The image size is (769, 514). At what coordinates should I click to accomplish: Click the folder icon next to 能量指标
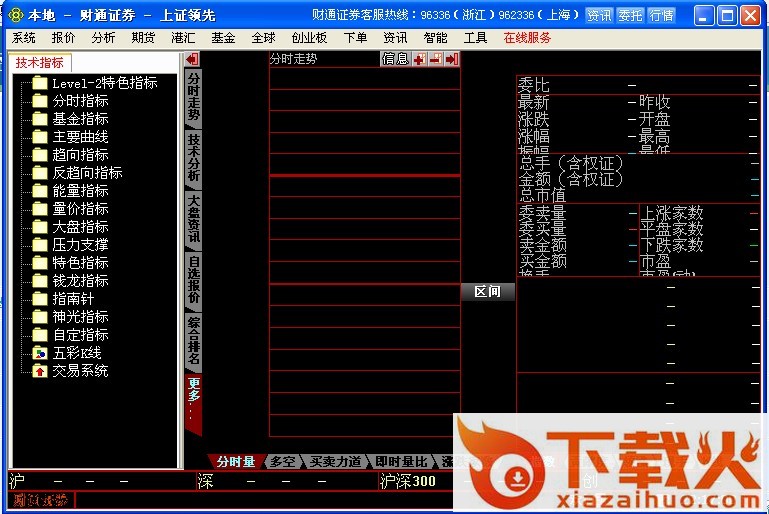40,191
